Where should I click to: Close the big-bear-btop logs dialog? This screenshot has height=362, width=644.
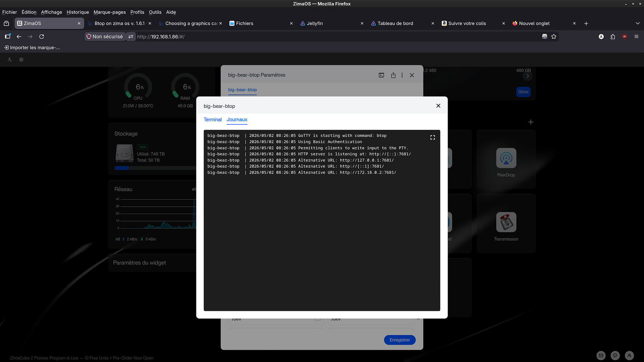tap(438, 106)
